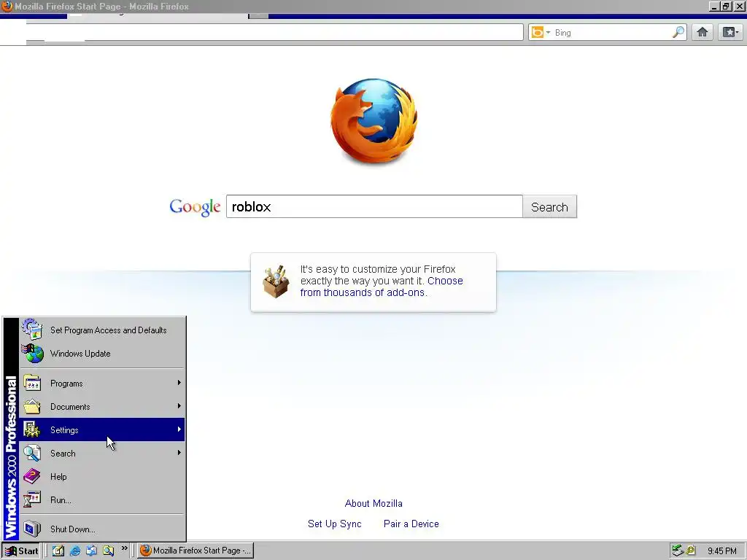
Task: Open the About Mozilla link
Action: click(373, 503)
